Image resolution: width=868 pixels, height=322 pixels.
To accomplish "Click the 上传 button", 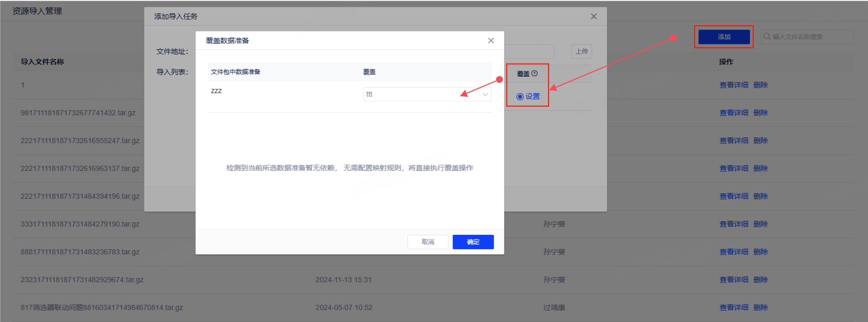I will (581, 51).
